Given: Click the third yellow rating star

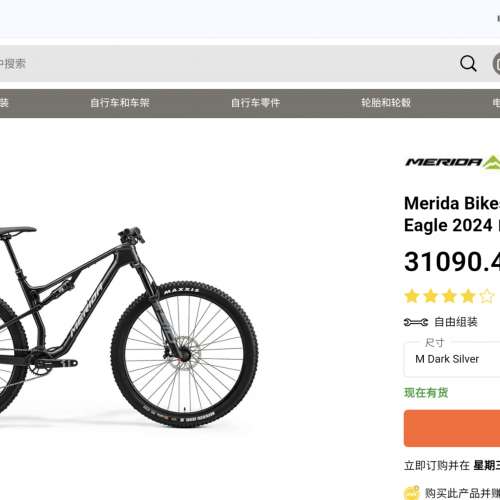Looking at the screenshot, I should click(x=449, y=296).
